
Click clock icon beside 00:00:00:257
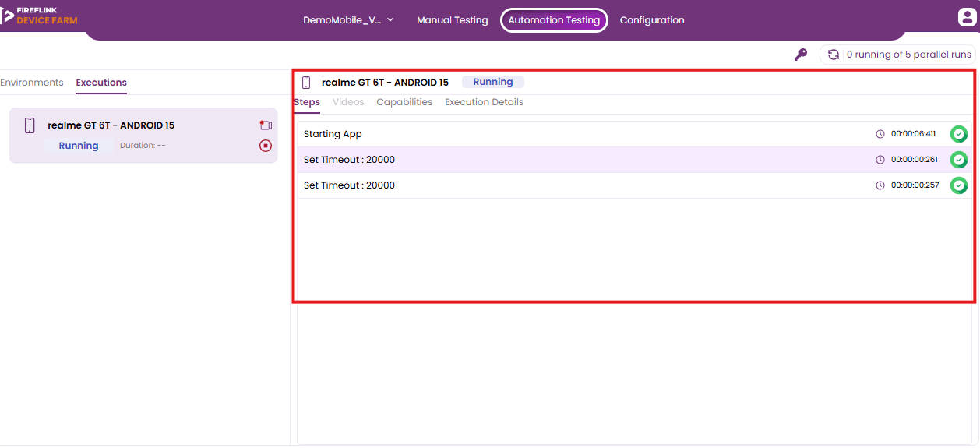point(880,185)
